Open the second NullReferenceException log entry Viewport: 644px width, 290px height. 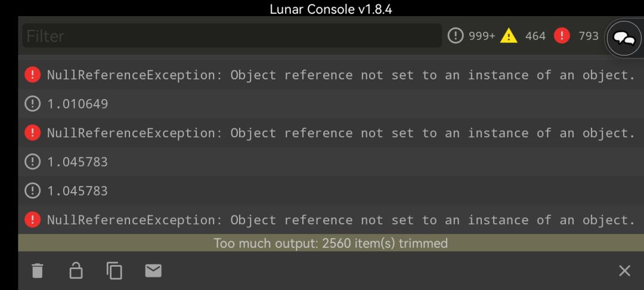340,132
